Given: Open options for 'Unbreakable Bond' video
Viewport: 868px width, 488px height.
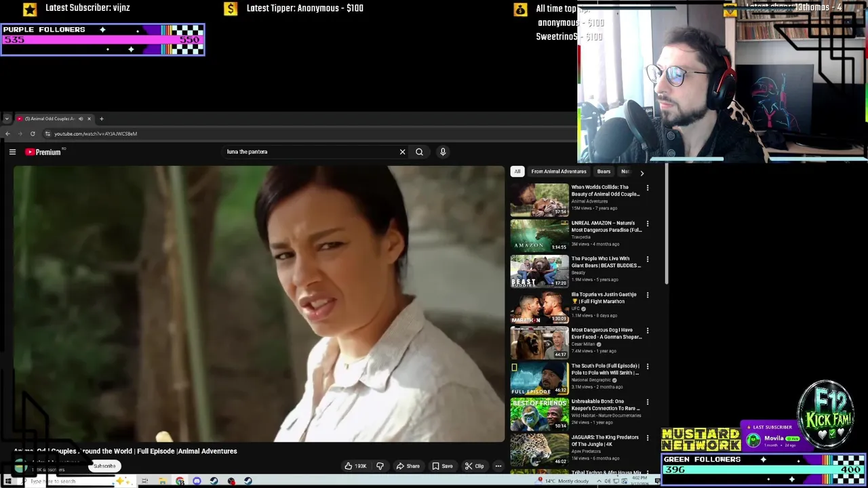Looking at the screenshot, I should [648, 402].
